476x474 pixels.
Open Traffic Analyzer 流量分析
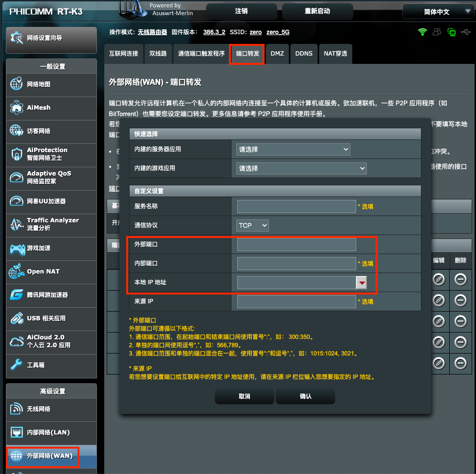click(51, 225)
